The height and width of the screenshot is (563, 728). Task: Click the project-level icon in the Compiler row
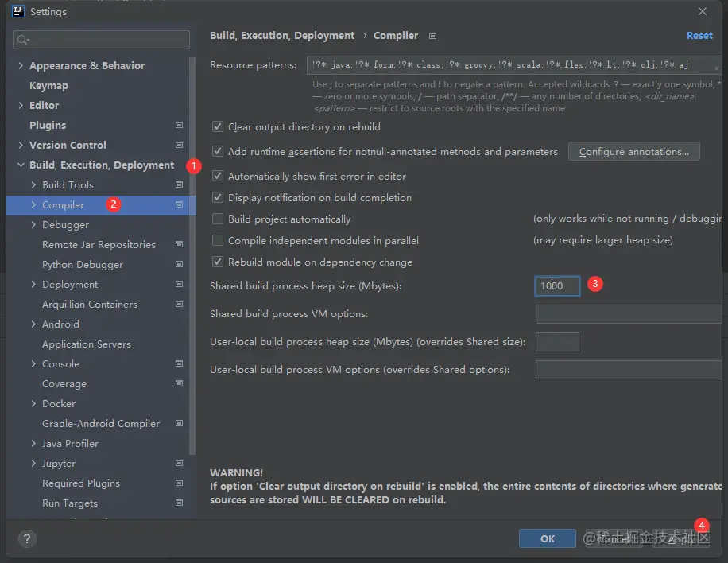(x=179, y=205)
